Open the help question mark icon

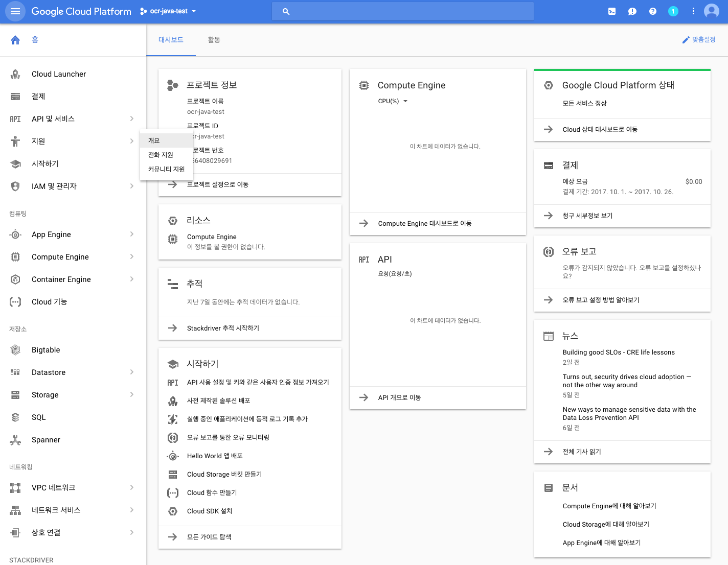point(653,11)
